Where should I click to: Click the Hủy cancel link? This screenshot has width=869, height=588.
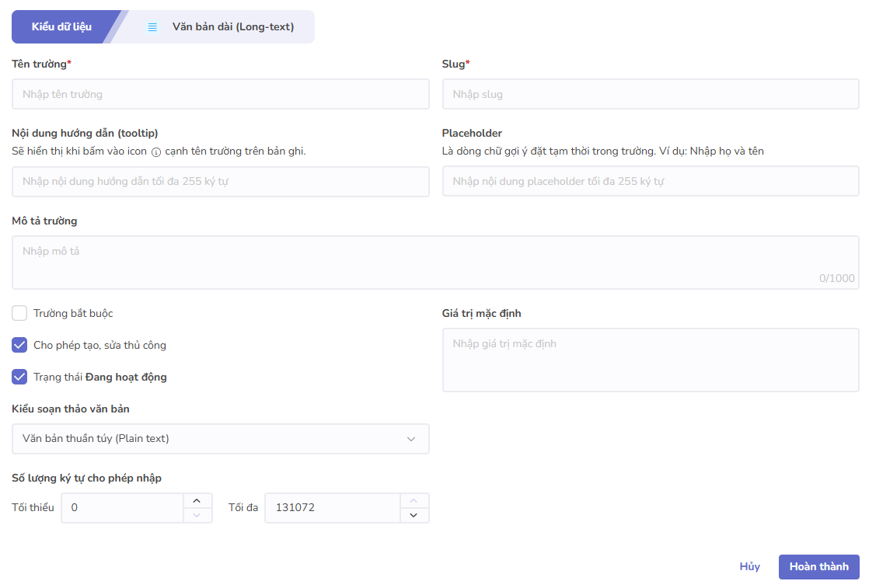tap(749, 567)
